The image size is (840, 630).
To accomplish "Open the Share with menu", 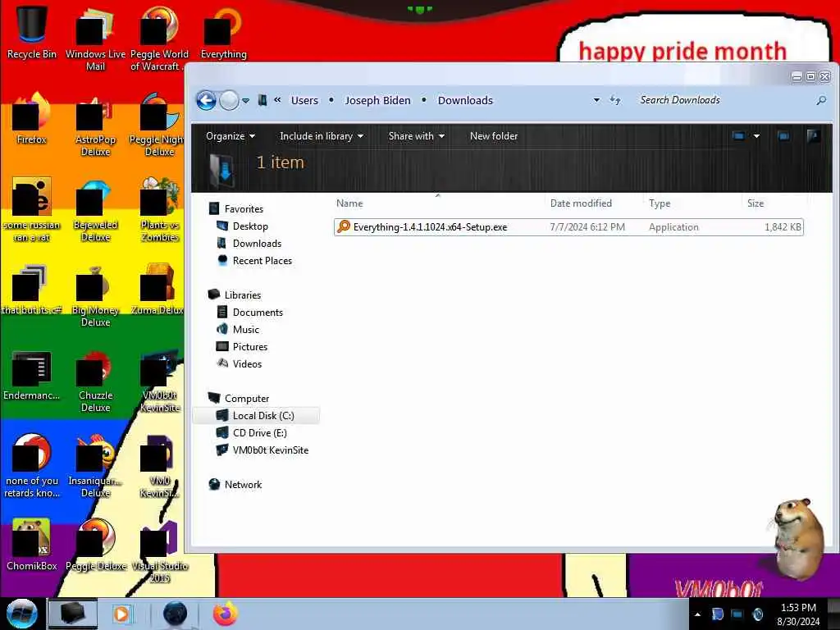I will pos(416,136).
